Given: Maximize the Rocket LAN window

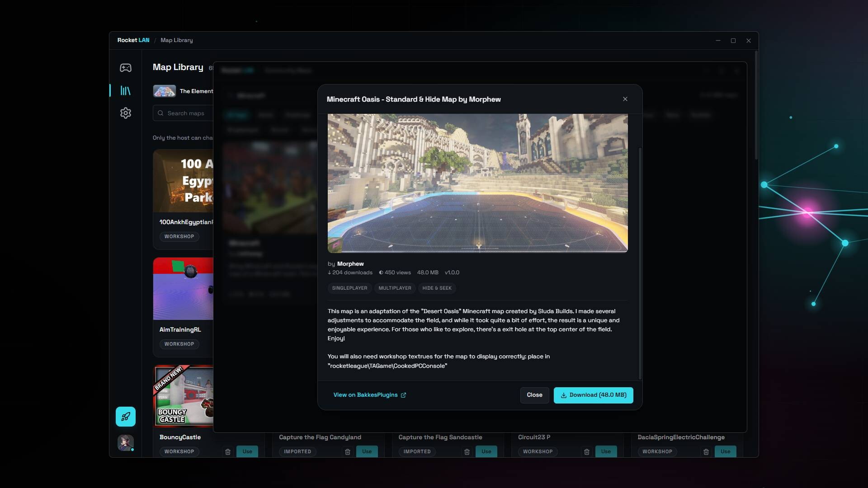Looking at the screenshot, I should pyautogui.click(x=733, y=41).
